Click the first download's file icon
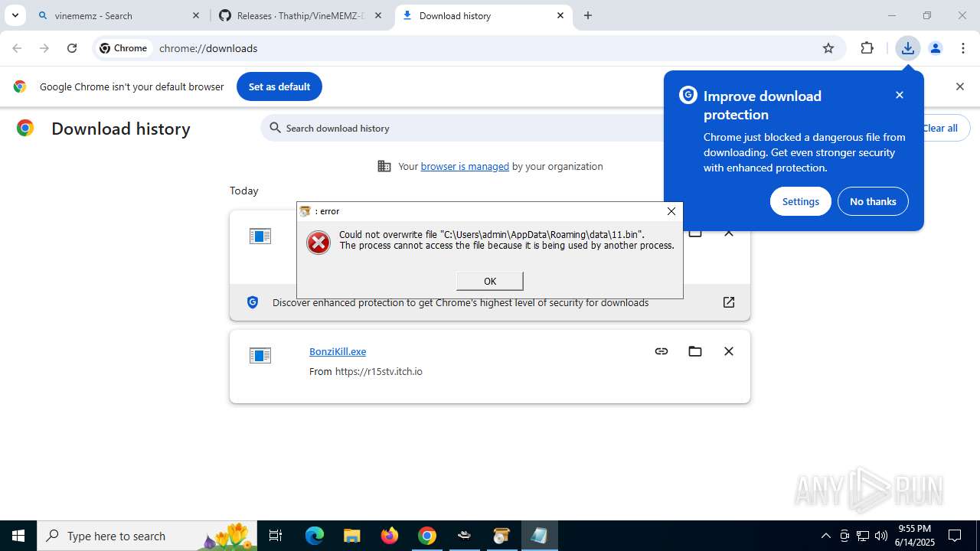Viewport: 980px width, 551px height. (260, 236)
